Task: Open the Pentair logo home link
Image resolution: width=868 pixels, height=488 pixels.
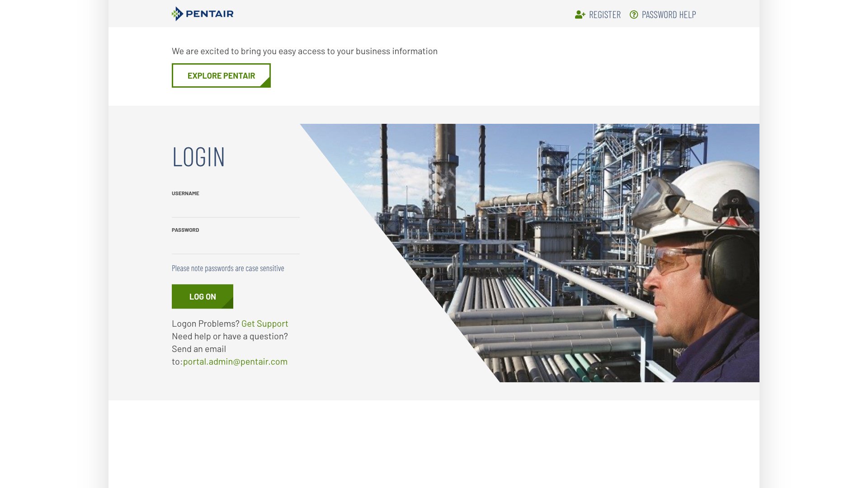Action: 203,14
